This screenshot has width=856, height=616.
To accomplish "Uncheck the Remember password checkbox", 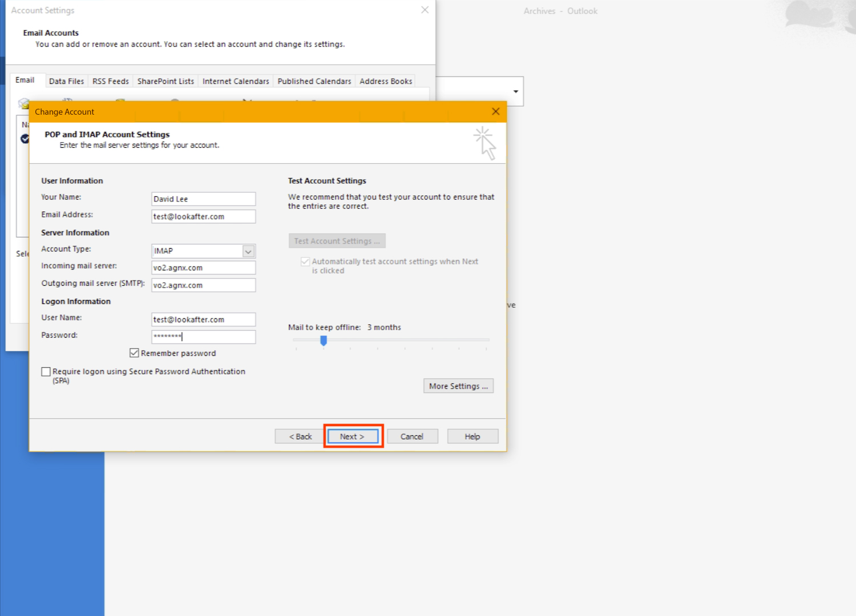I will (135, 353).
